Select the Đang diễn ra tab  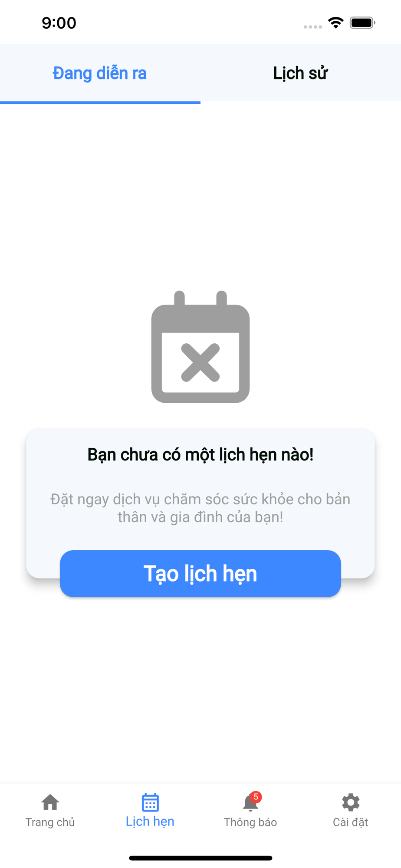click(100, 73)
